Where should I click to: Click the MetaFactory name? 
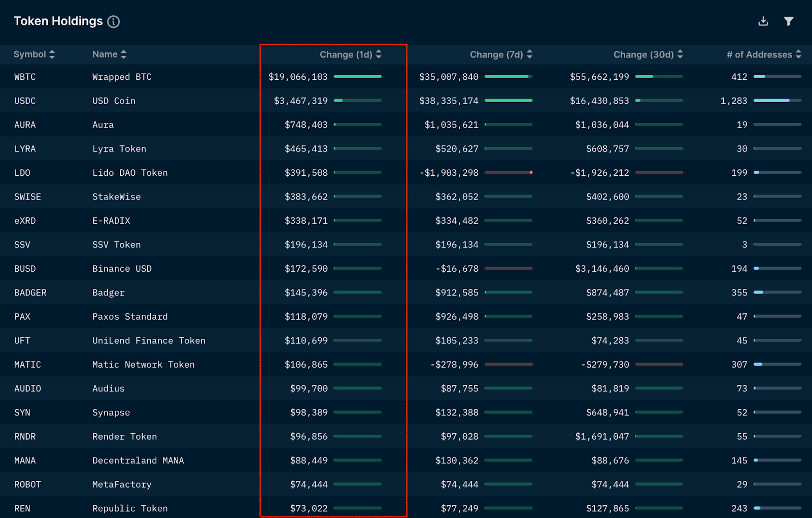[122, 484]
